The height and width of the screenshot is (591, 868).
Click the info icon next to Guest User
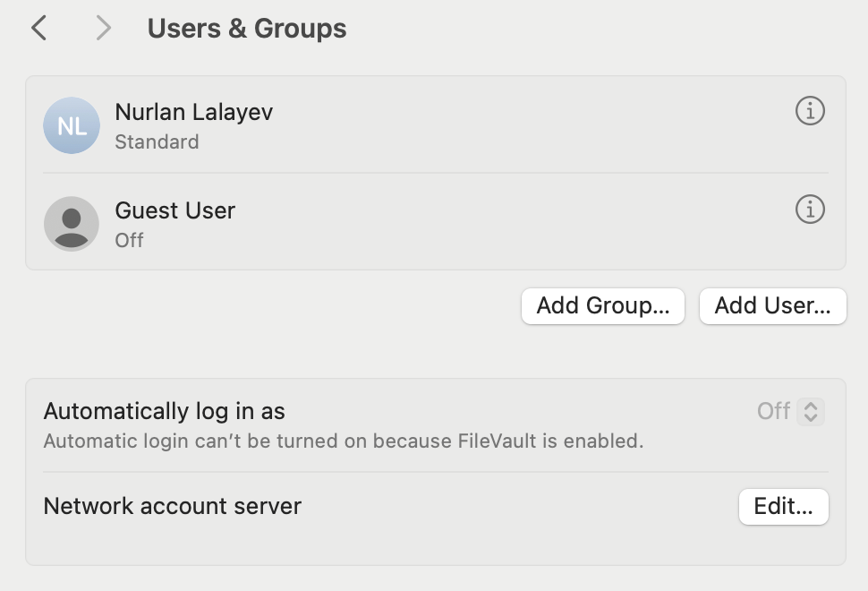[810, 210]
